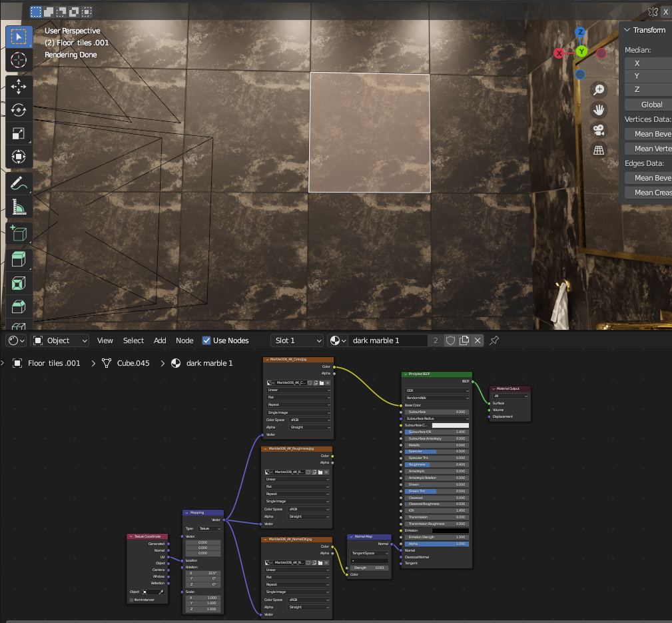Select the Annotate pen tool
This screenshot has width=672, height=623.
click(19, 183)
